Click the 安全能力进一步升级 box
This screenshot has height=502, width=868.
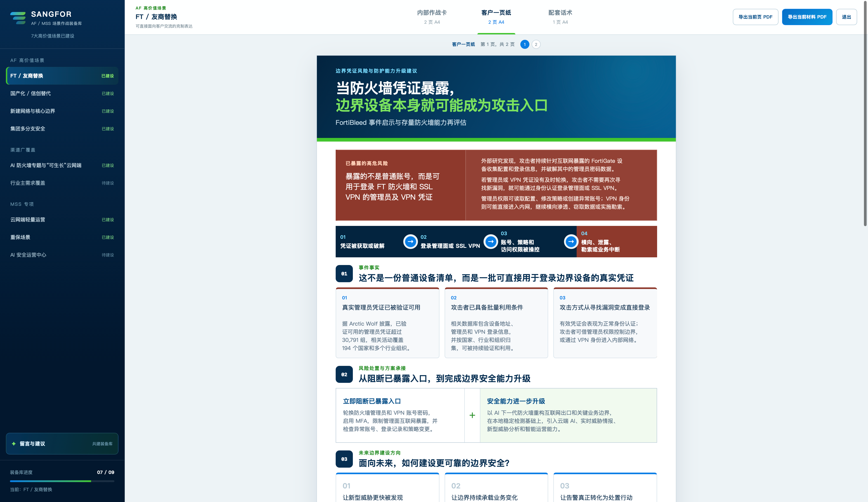pos(568,415)
